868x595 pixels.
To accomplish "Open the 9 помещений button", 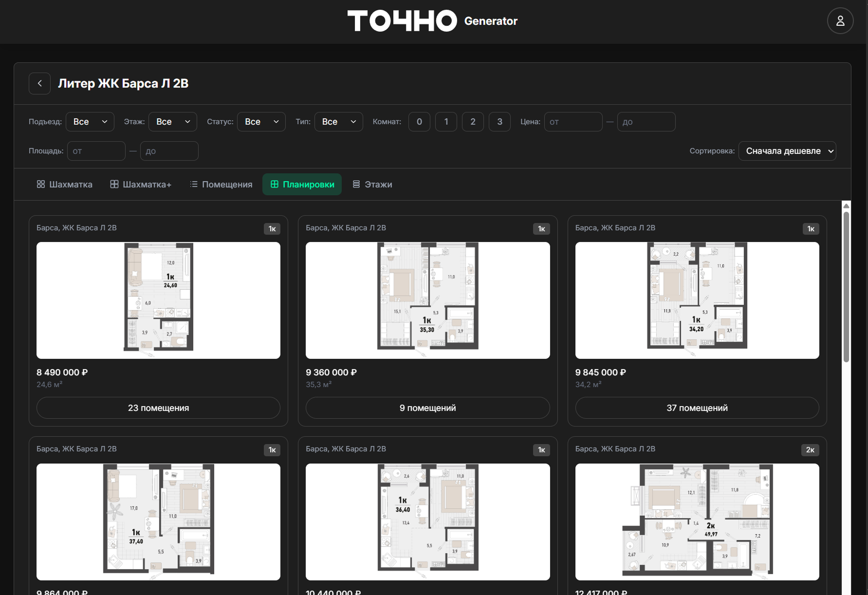I will (428, 408).
